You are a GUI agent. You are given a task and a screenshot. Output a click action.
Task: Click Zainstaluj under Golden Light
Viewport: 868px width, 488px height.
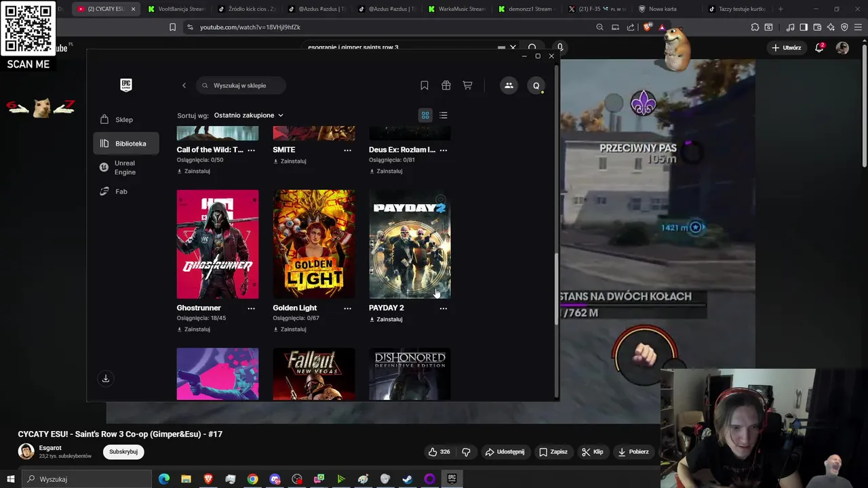point(290,329)
